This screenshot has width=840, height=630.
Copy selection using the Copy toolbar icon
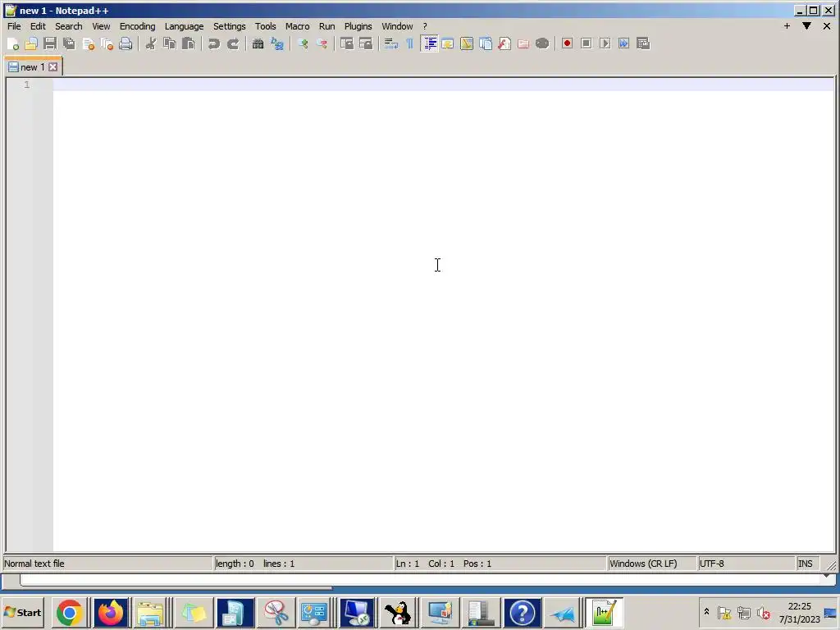170,44
